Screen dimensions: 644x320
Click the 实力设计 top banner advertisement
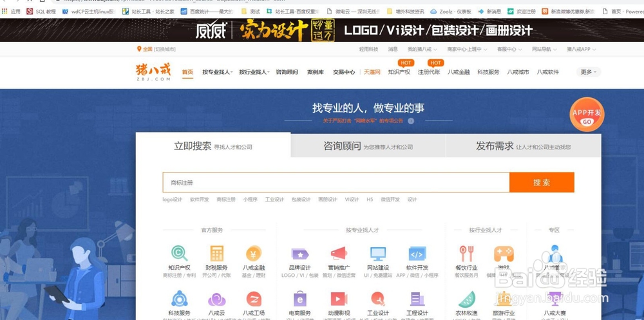click(322, 30)
